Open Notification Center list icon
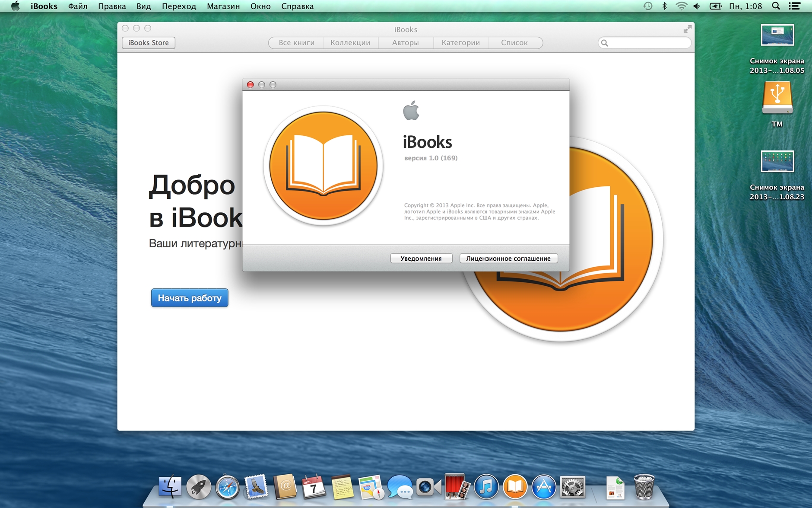Viewport: 812px width, 508px height. pyautogui.click(x=794, y=6)
